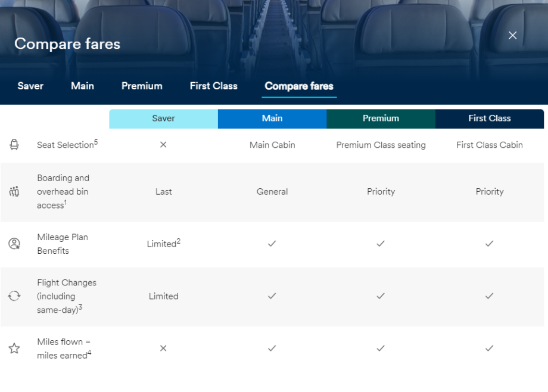Close the Compare fares overlay
Screen dimensions: 548x392
click(512, 35)
